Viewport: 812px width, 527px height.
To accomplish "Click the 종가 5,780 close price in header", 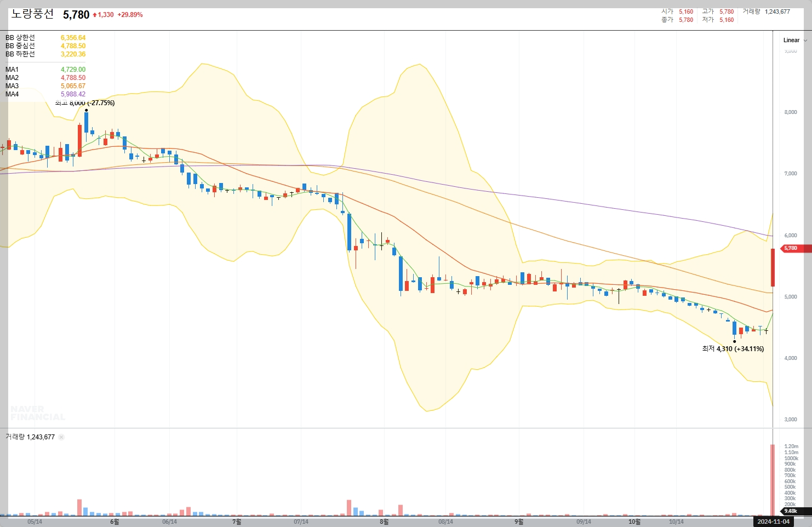I will [677, 20].
